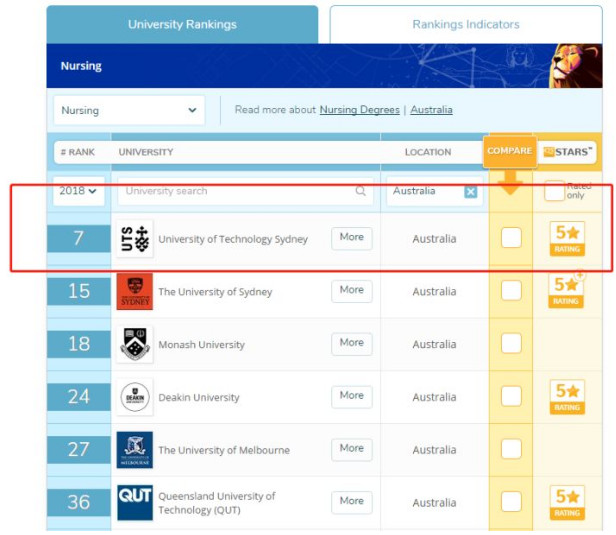Switch to the Rankings Indicators tab
Screen dimensions: 616x535
[466, 24]
